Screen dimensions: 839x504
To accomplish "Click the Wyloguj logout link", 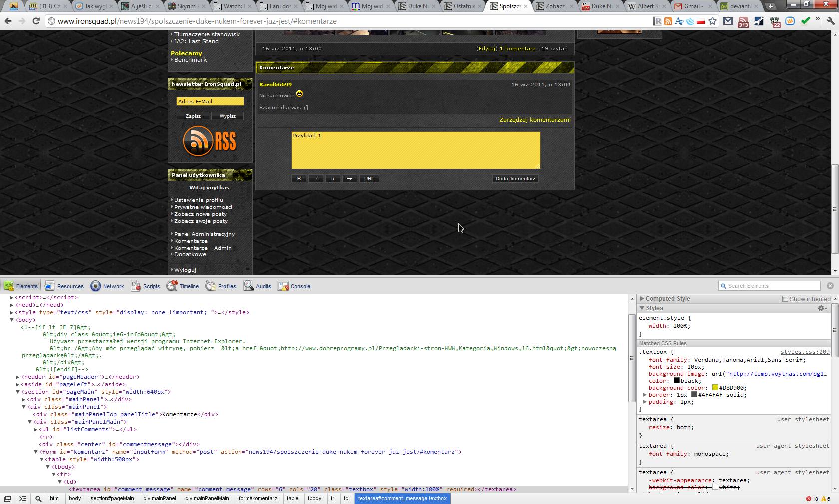I will [x=185, y=270].
